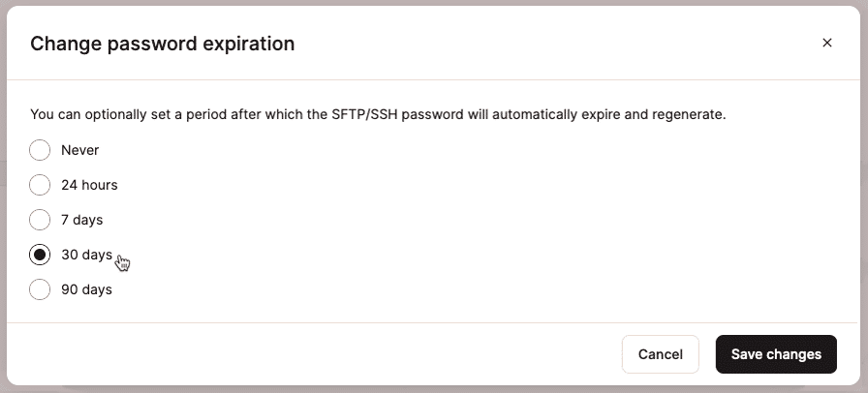The width and height of the screenshot is (868, 393).
Task: Choose the 24 hours radio option
Action: [x=40, y=185]
